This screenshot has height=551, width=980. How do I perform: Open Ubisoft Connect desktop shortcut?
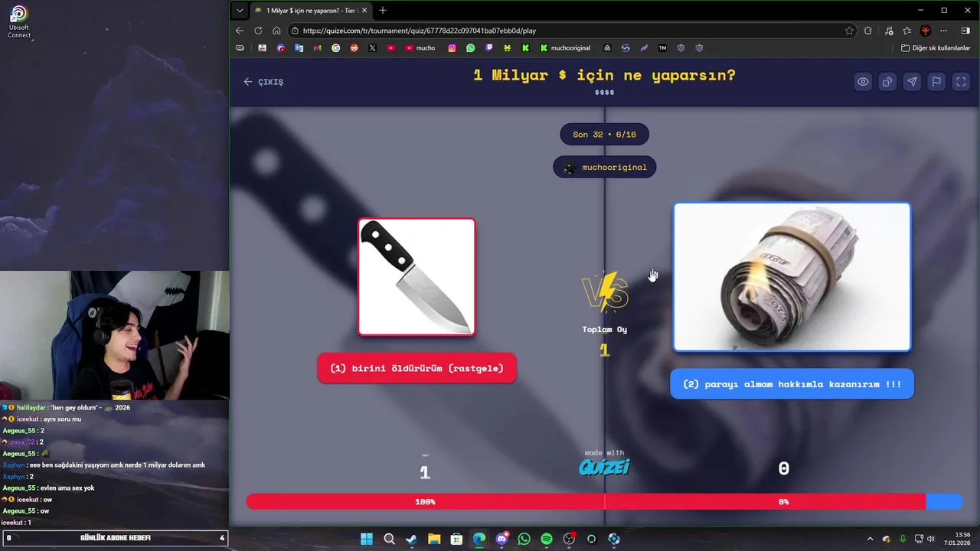tap(19, 21)
